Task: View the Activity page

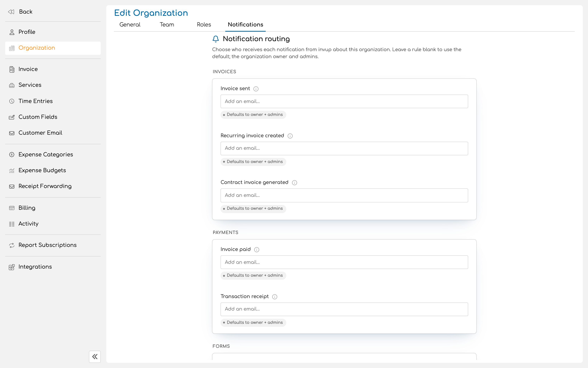Action: point(53,224)
